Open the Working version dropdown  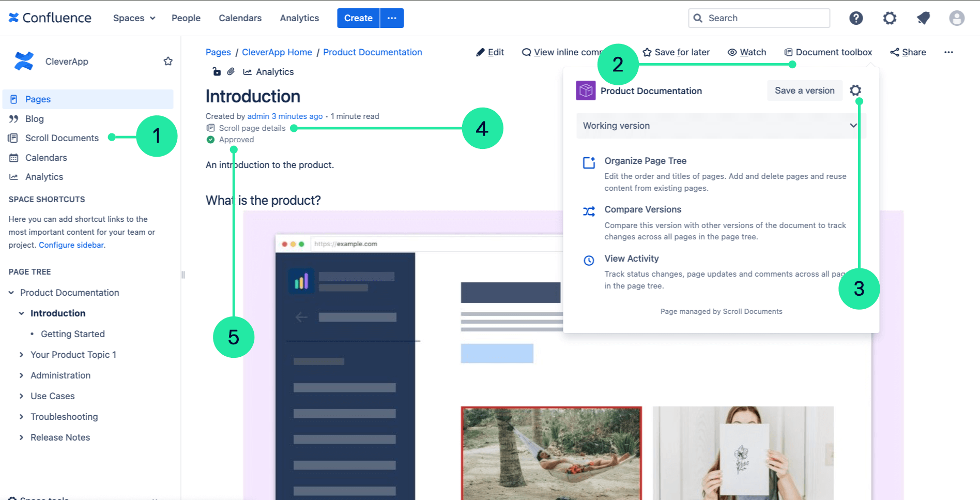point(720,126)
